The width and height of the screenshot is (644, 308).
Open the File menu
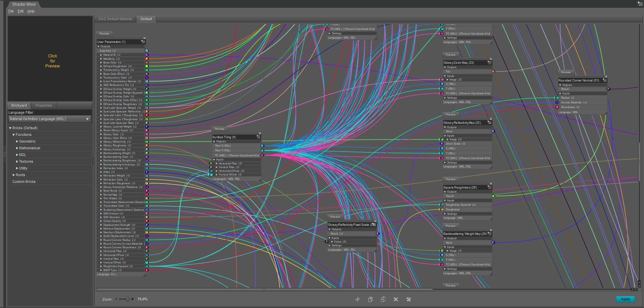[x=11, y=11]
